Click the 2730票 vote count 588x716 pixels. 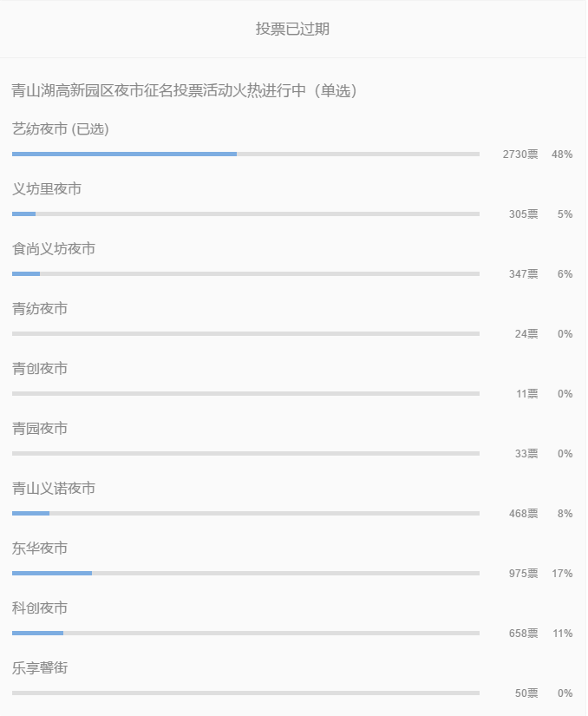pos(520,154)
